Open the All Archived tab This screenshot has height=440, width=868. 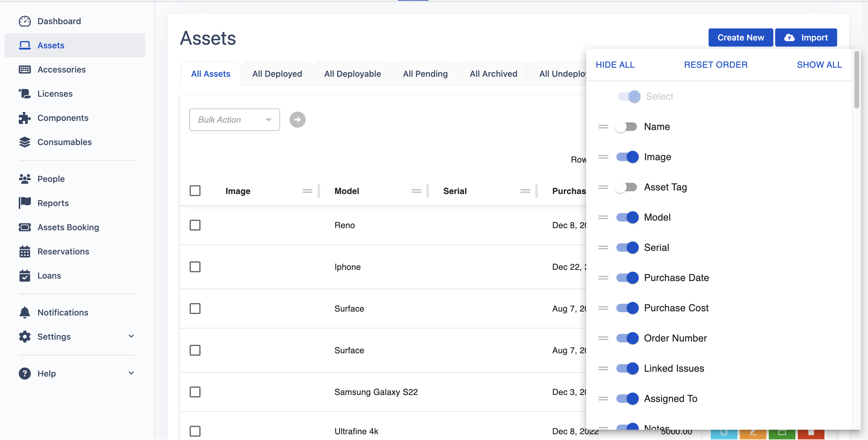tap(493, 74)
